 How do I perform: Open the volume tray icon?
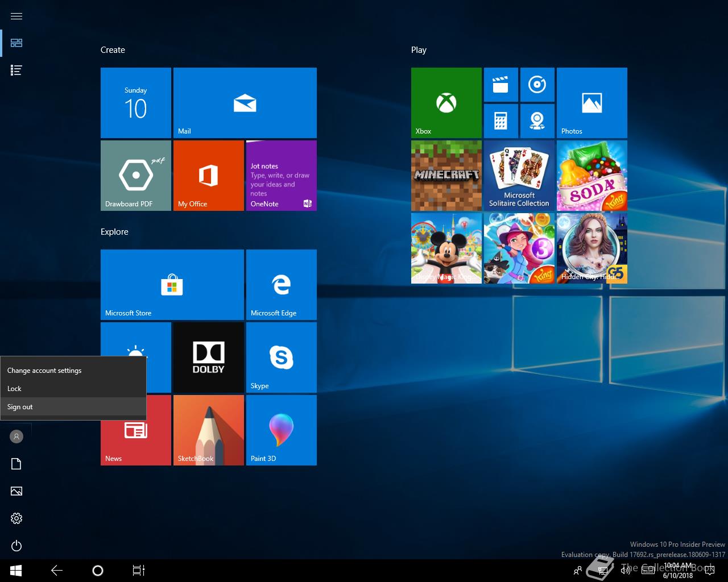tap(626, 571)
